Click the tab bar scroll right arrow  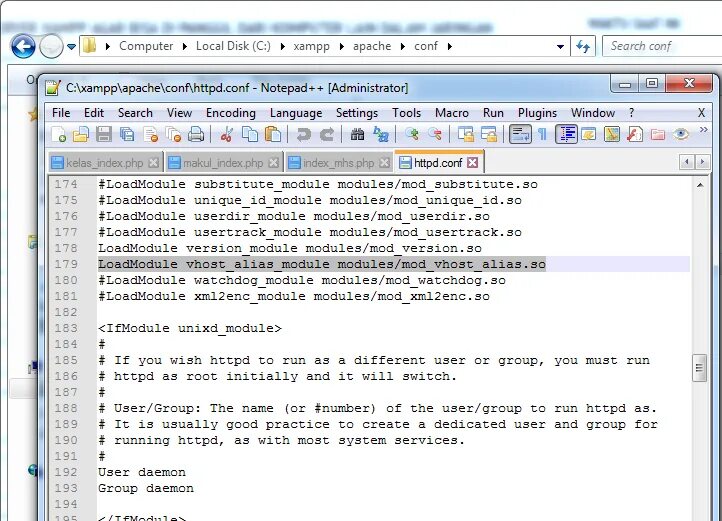click(702, 162)
